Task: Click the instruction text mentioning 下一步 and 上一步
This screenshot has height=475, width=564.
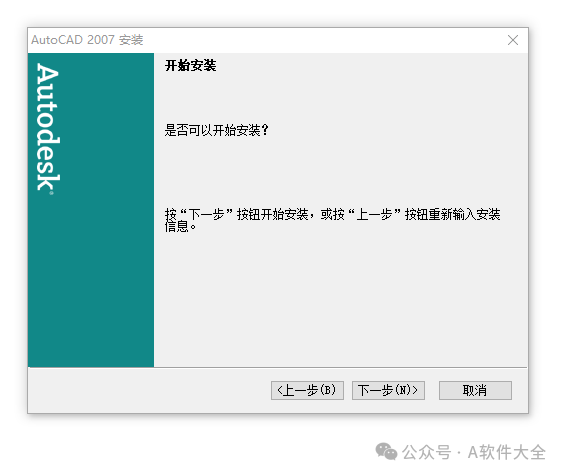Action: pos(332,220)
